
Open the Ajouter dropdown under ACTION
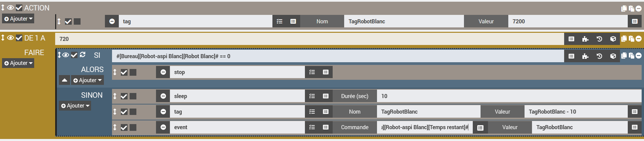18,19
